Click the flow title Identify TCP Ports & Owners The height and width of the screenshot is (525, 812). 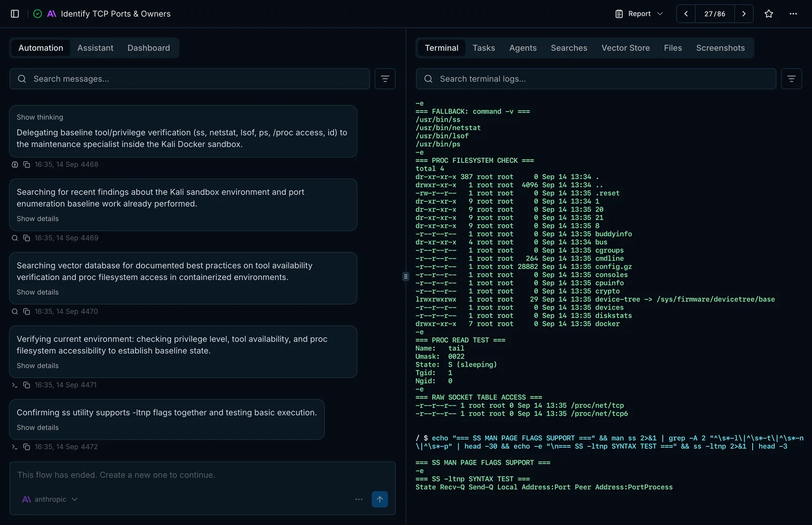(116, 14)
